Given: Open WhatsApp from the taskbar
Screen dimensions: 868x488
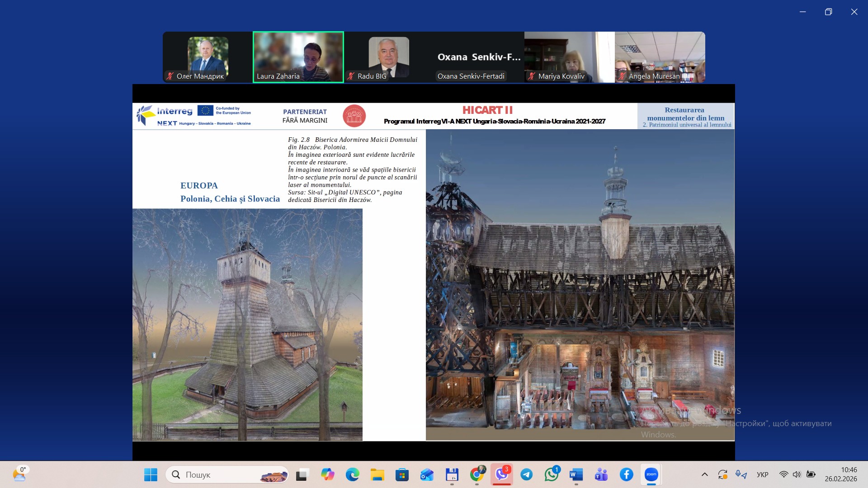Looking at the screenshot, I should point(551,474).
